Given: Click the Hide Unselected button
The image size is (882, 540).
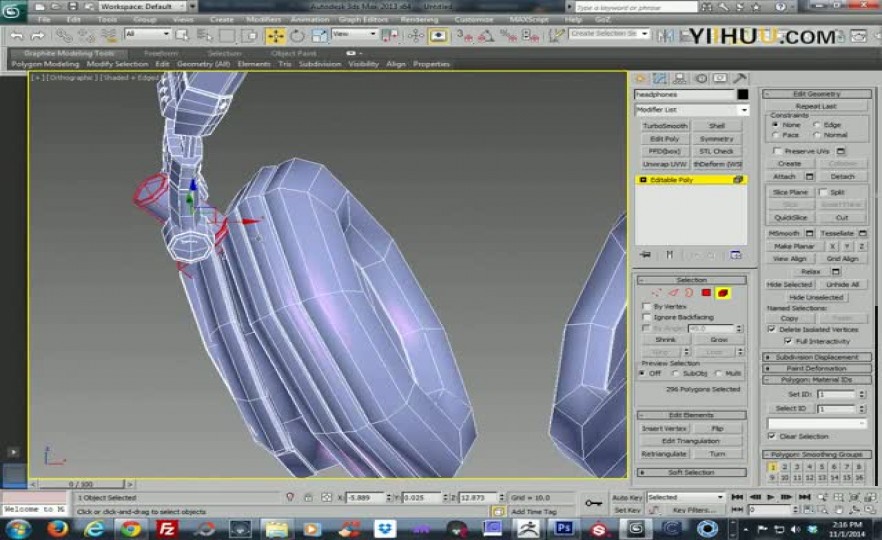Looking at the screenshot, I should click(x=816, y=297).
